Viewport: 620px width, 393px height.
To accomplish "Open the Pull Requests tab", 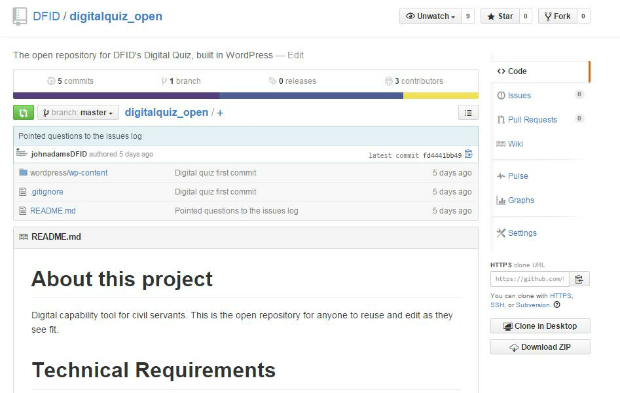I will pos(532,120).
